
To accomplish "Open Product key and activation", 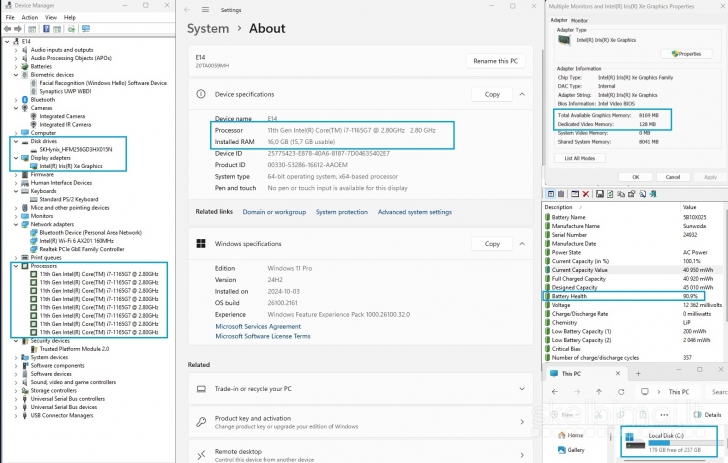I will click(360, 422).
